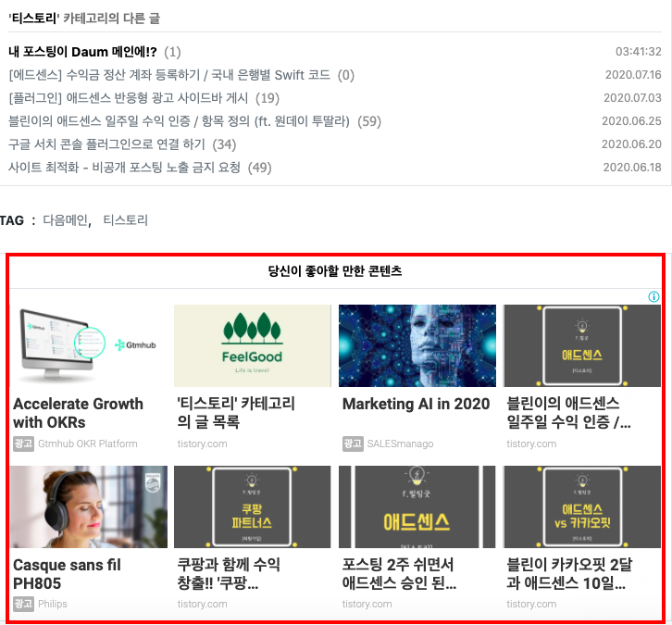Click tistory.com under '쿠팡과 함께 수익' card
This screenshot has width=672, height=625.
(203, 604)
